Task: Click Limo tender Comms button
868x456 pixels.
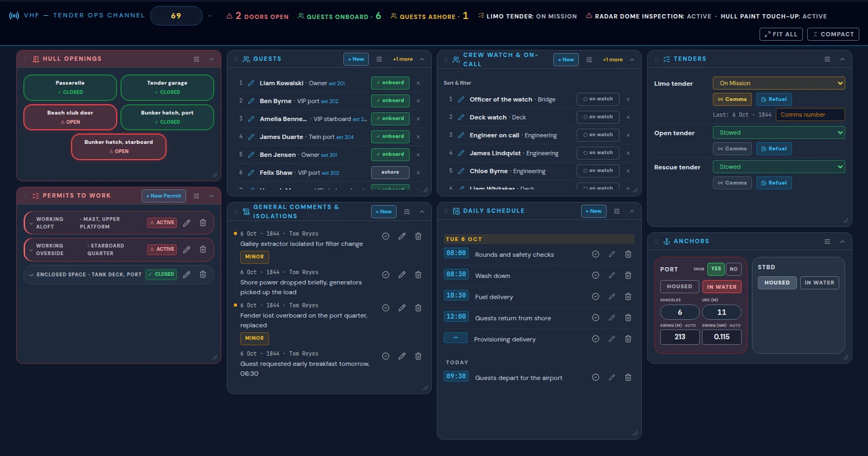Action: pos(732,99)
